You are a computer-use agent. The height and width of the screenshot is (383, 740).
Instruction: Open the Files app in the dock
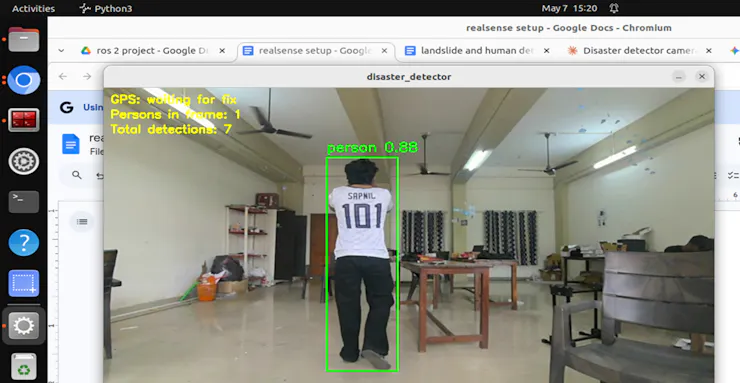pyautogui.click(x=24, y=40)
